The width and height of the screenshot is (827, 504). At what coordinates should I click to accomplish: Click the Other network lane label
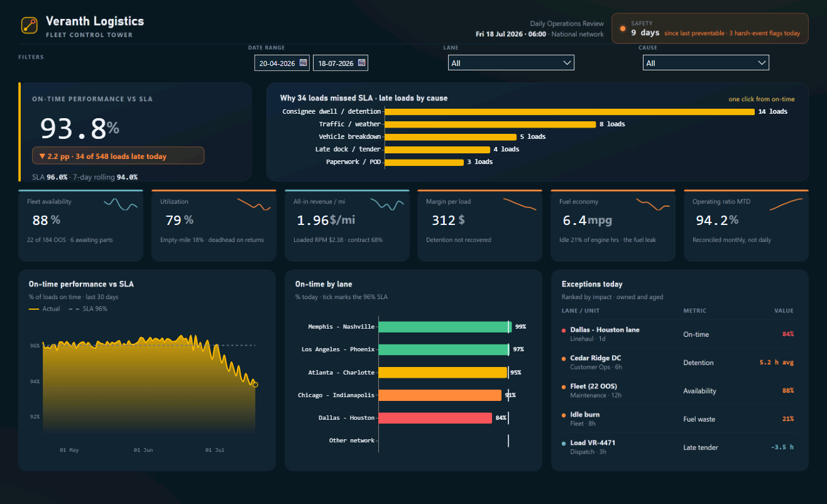point(352,441)
